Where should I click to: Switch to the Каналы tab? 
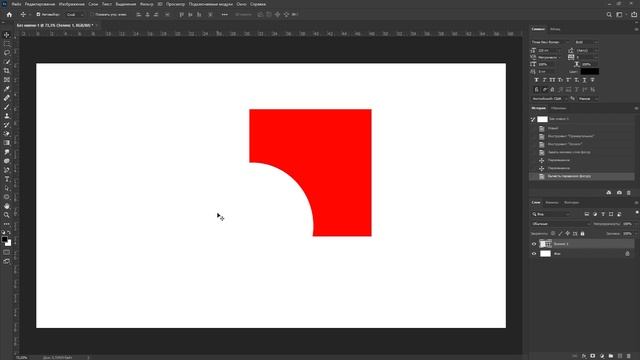click(552, 202)
